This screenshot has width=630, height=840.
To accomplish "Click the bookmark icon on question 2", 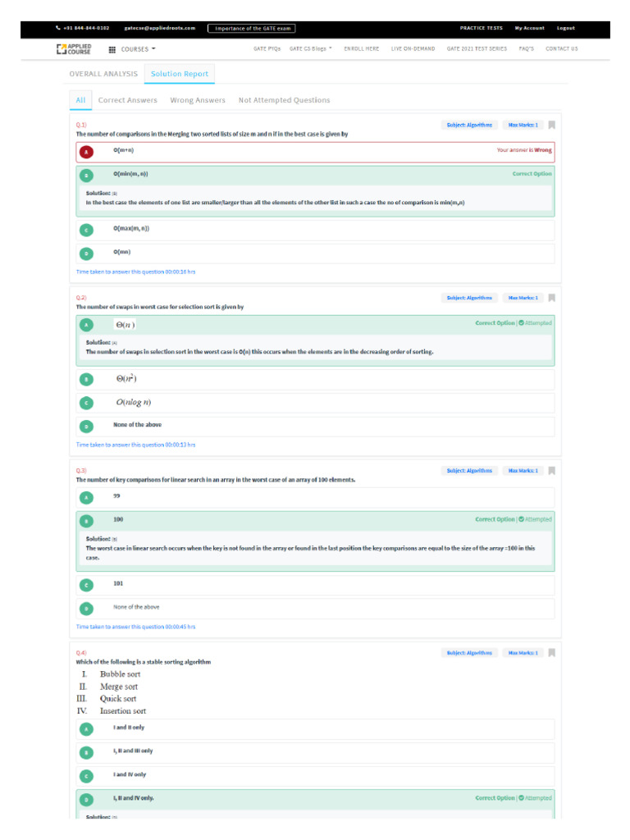I will point(552,298).
